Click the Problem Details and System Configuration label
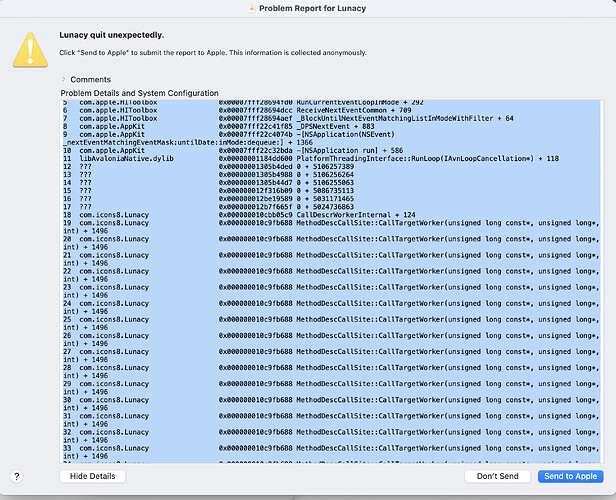 139,93
